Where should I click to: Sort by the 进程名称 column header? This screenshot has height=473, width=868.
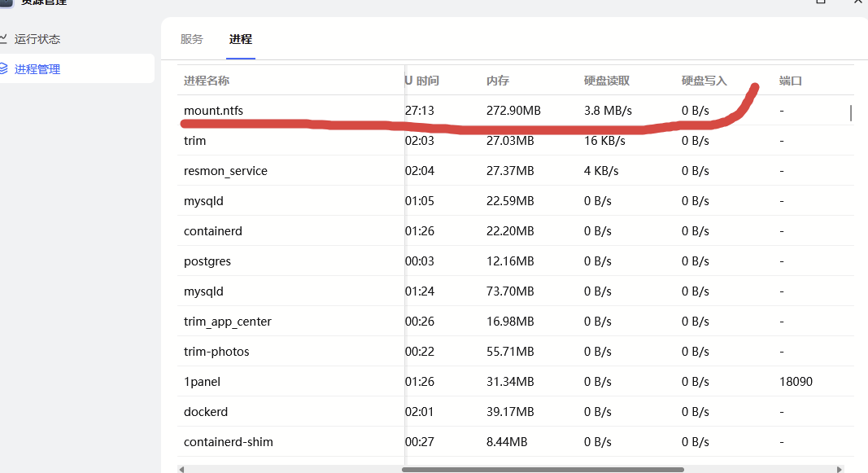[x=207, y=81]
